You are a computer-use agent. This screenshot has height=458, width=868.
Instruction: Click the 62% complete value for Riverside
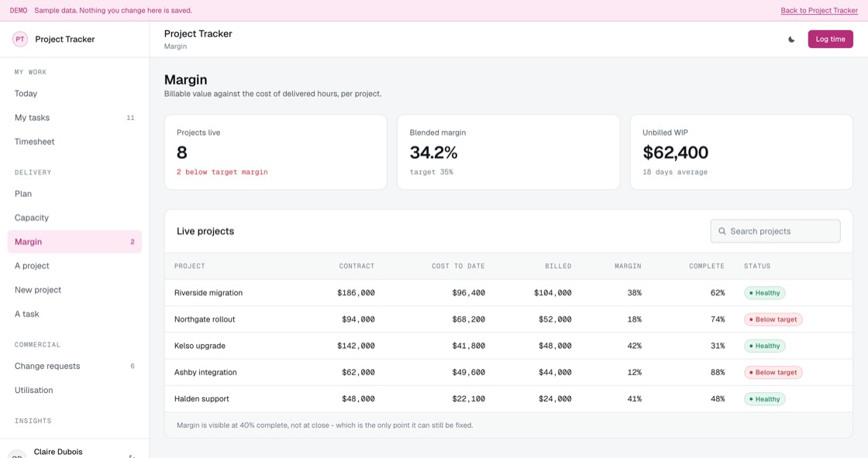coord(718,293)
